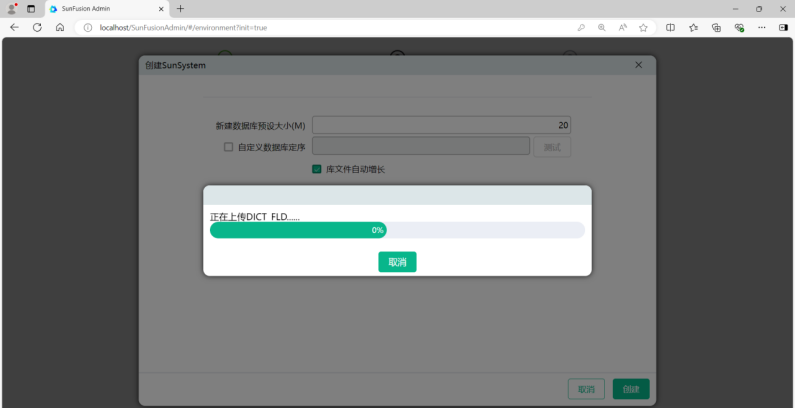Click the 新建数据库预设大小(M) input field
The height and width of the screenshot is (409, 795).
click(x=442, y=125)
